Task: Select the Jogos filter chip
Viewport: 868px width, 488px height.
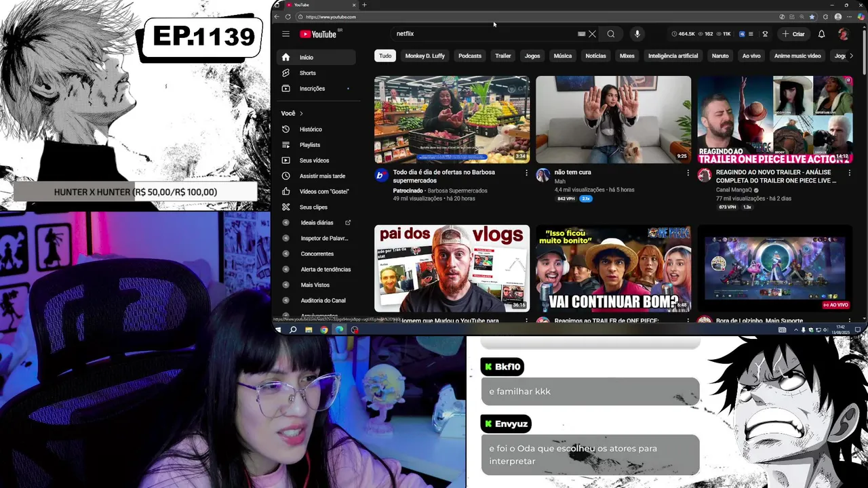Action: point(532,56)
